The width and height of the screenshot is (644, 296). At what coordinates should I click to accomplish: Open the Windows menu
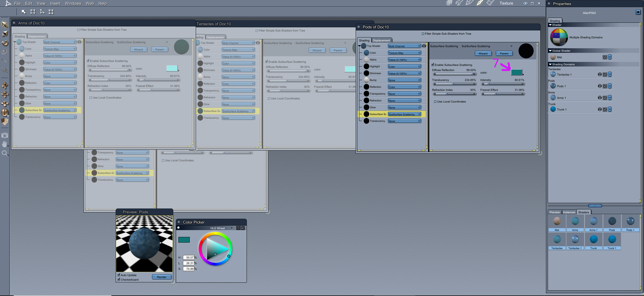pos(73,3)
